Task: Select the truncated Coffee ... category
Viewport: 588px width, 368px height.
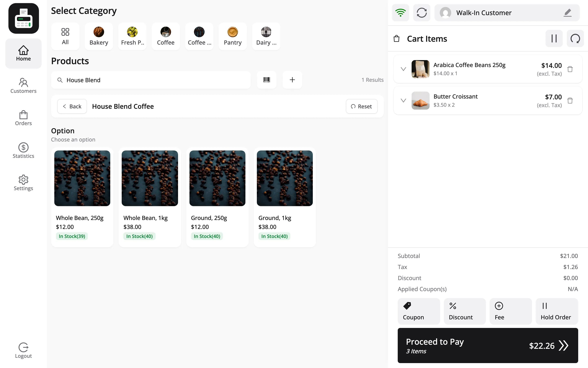Action: pos(199,37)
